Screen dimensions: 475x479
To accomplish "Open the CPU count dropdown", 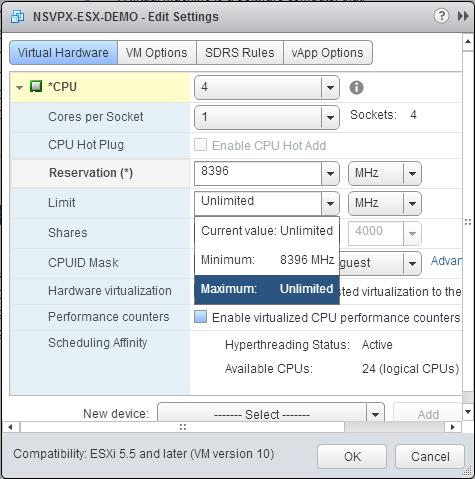I will click(x=267, y=87).
